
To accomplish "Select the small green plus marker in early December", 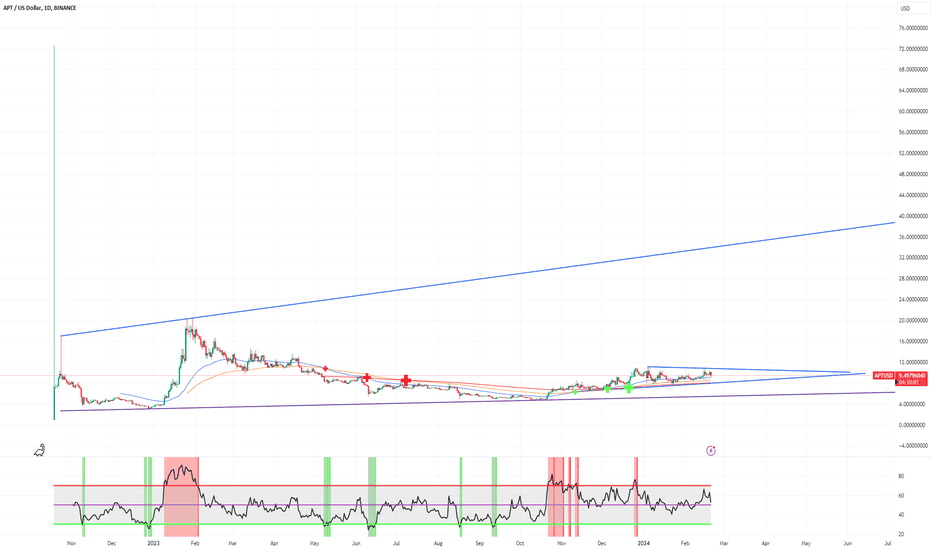I will (x=608, y=388).
